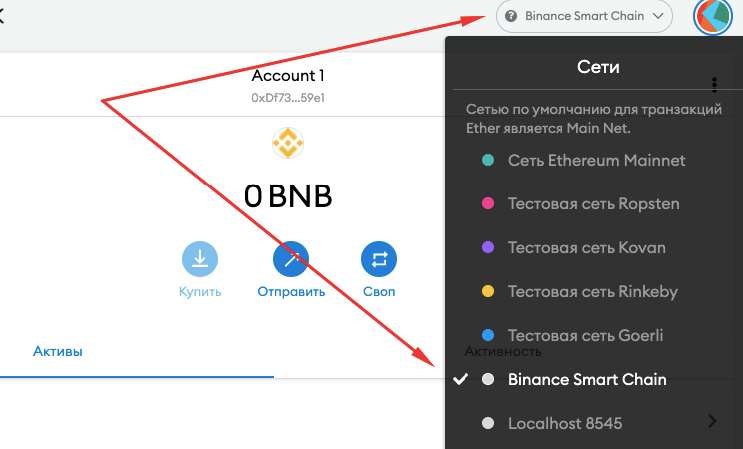This screenshot has width=743, height=449.
Task: Click the question mark icon in network selector
Action: pos(512,16)
